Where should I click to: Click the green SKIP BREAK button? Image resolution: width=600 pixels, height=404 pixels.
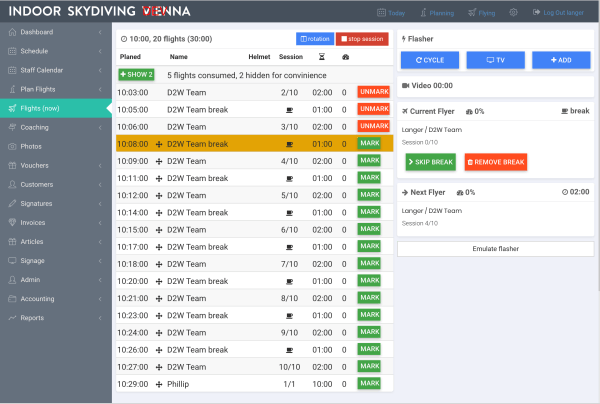(x=430, y=162)
